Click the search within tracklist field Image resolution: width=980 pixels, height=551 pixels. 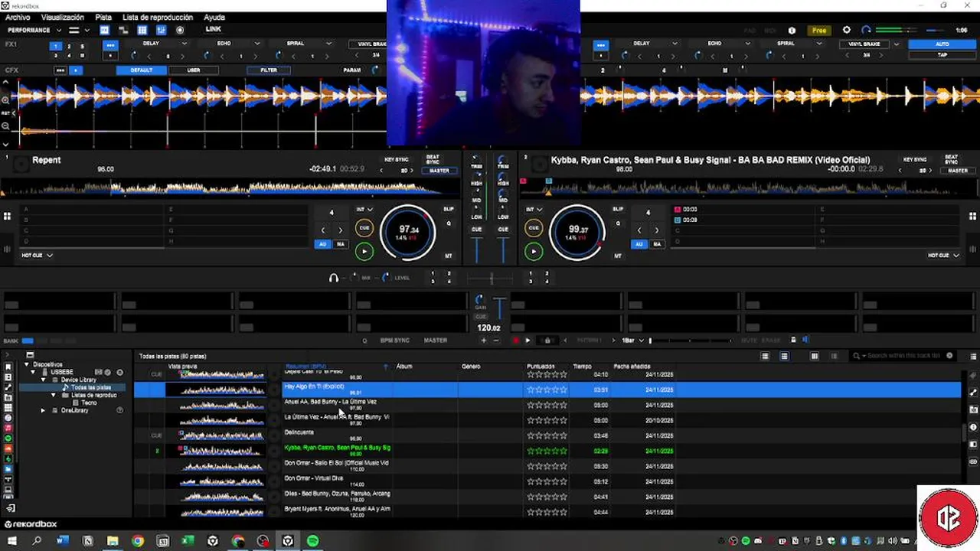904,356
